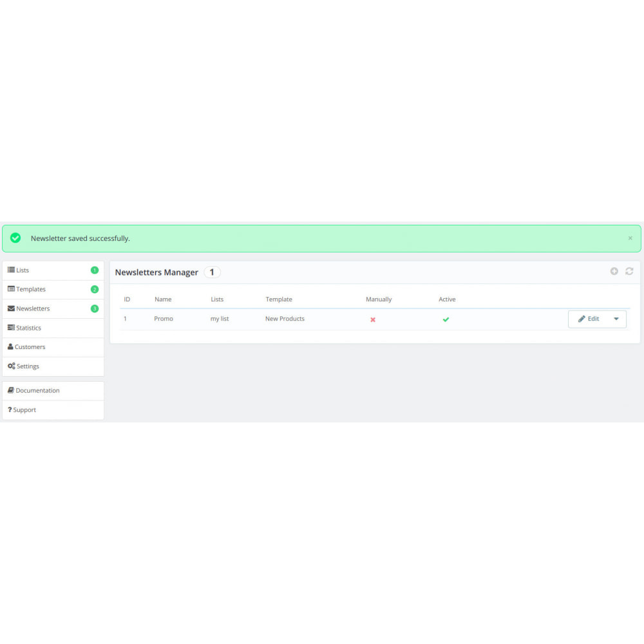Image resolution: width=644 pixels, height=644 pixels.
Task: Dismiss the 'Newsletter saved successfully' alert
Action: pyautogui.click(x=630, y=238)
